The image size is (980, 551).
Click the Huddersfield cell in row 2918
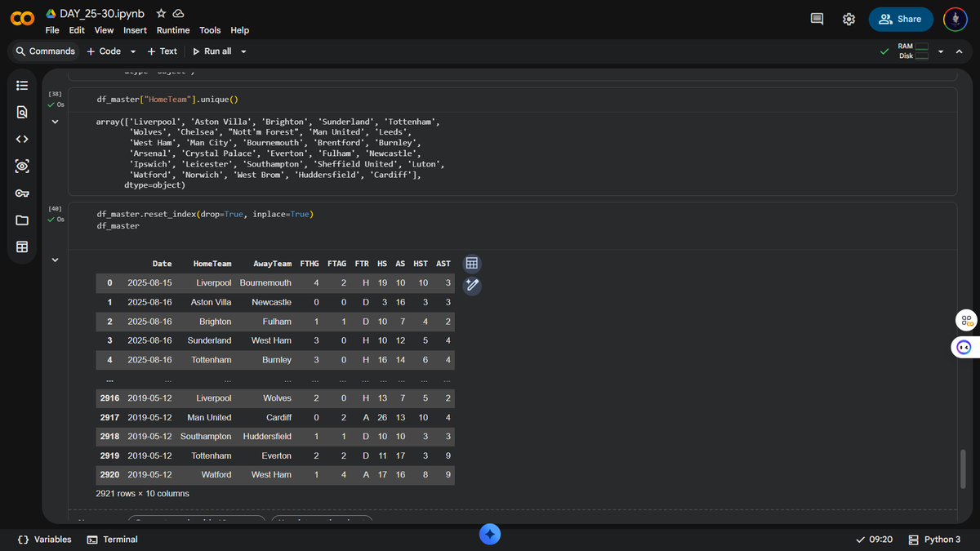[x=267, y=436]
